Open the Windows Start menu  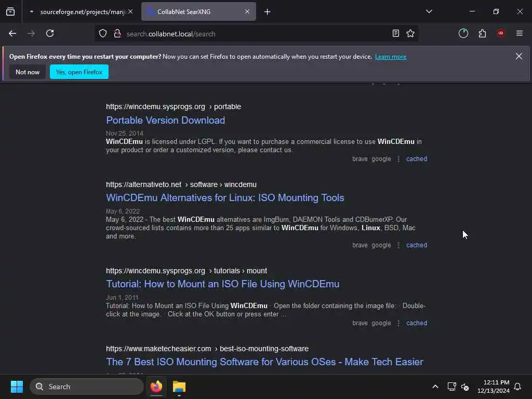17,387
